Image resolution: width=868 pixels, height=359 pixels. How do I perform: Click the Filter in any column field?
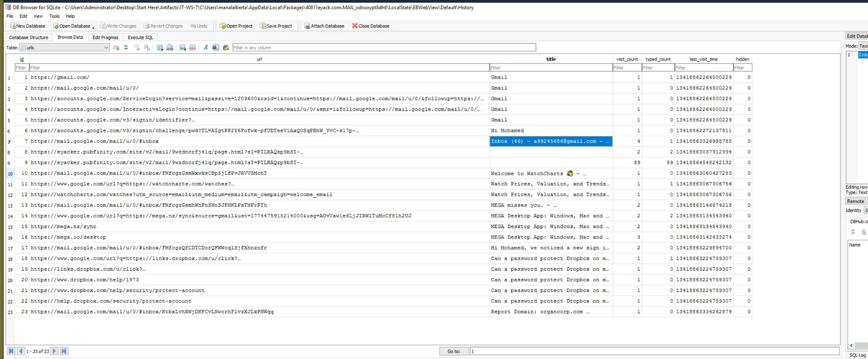[x=384, y=48]
